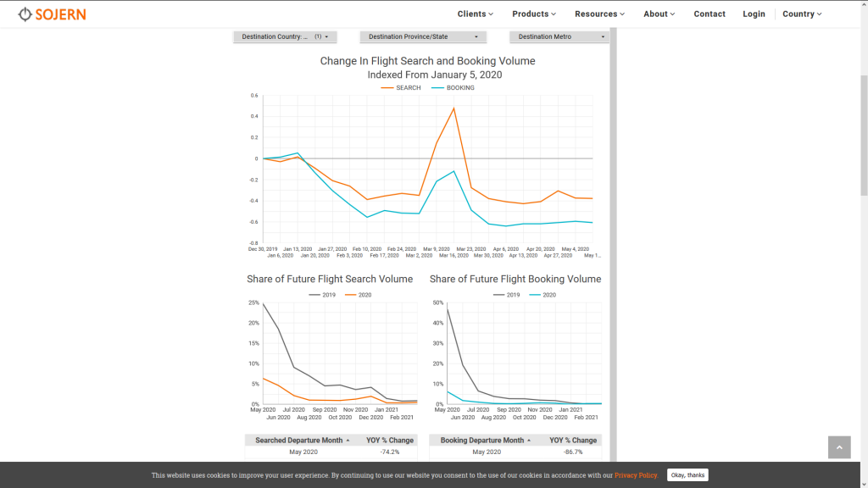This screenshot has width=868, height=488.
Task: Click the scroll-to-top arrow button
Action: tap(839, 447)
